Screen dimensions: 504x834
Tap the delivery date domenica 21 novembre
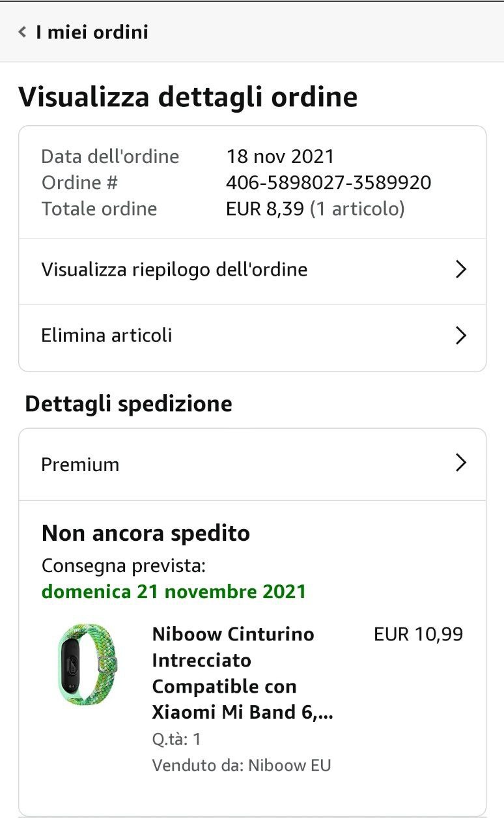click(173, 592)
